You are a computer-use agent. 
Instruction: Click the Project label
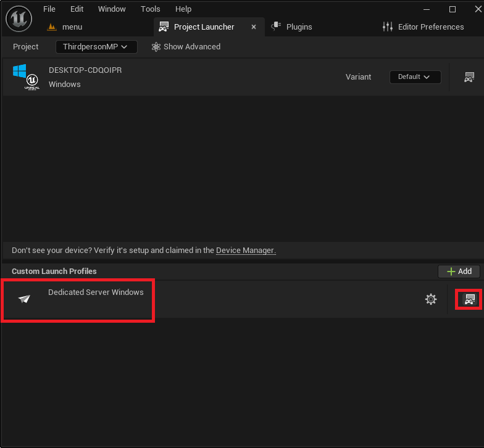click(26, 47)
